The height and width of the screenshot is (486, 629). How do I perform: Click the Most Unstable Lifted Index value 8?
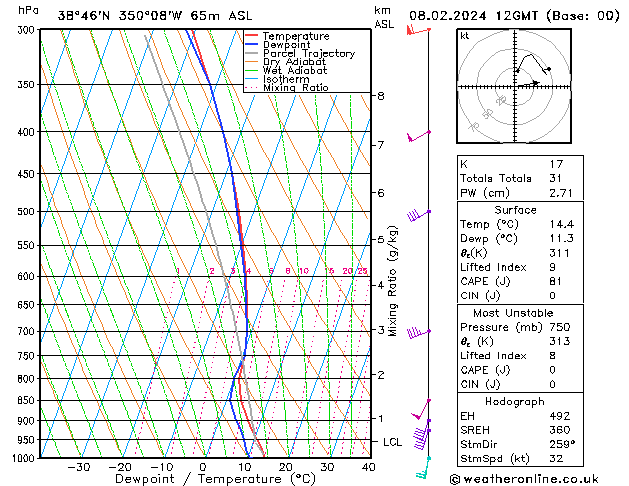(553, 356)
